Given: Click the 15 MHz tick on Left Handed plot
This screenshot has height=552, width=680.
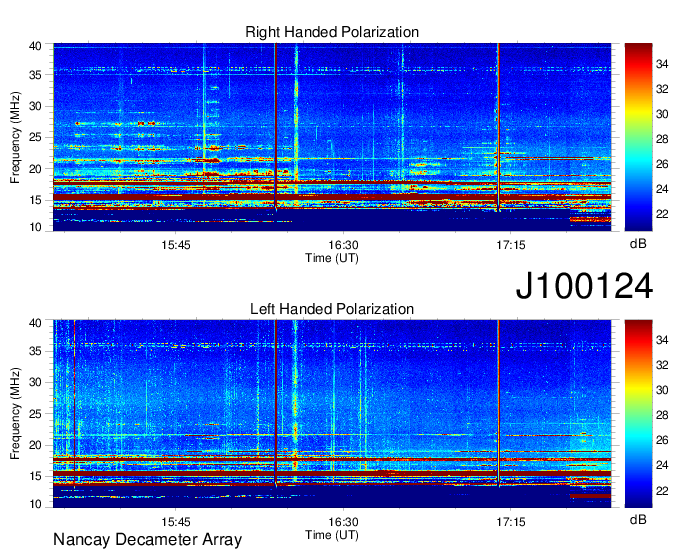Looking at the screenshot, I should click(35, 477).
